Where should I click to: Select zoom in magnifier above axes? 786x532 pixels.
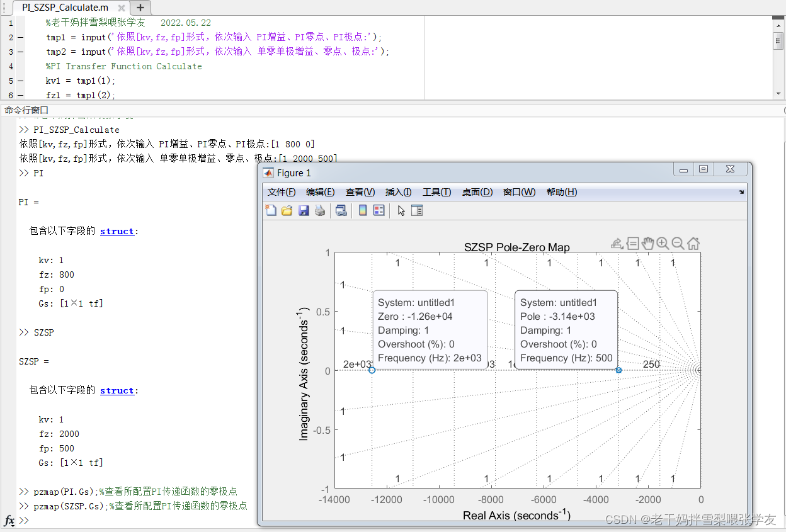pyautogui.click(x=663, y=244)
